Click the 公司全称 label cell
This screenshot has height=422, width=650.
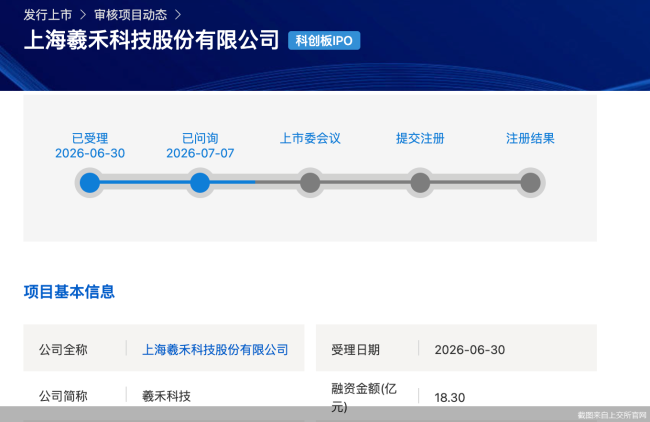click(63, 349)
